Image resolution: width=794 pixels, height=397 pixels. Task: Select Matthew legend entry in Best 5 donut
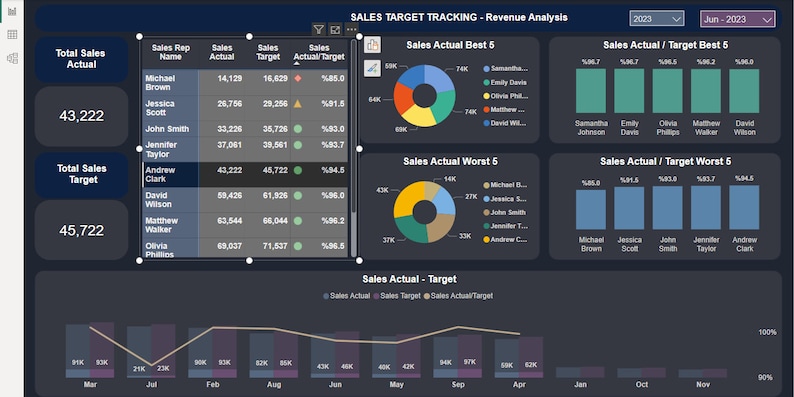click(x=505, y=109)
